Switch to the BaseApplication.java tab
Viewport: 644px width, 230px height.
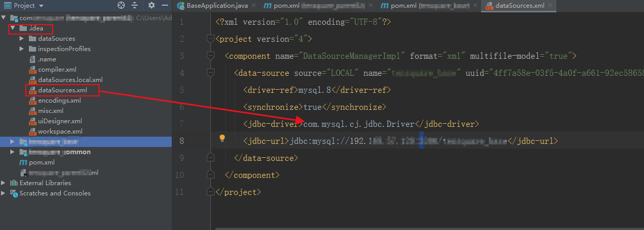coord(217,6)
